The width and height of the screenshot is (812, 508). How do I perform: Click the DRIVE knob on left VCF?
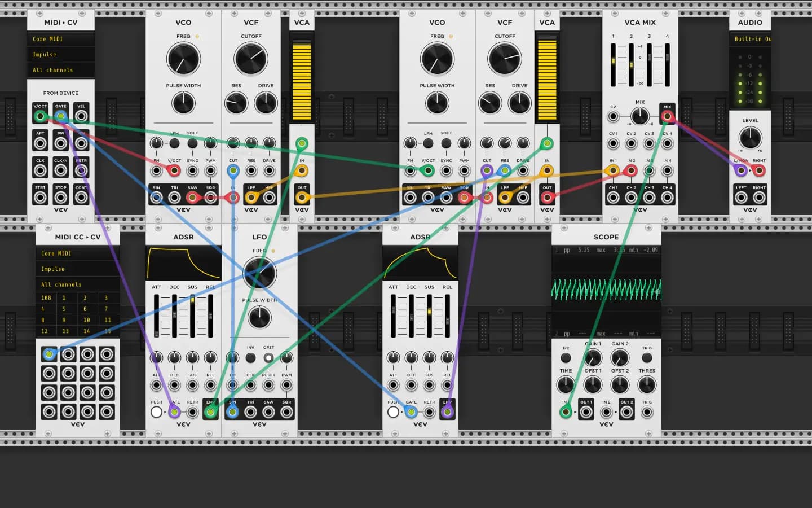[266, 103]
